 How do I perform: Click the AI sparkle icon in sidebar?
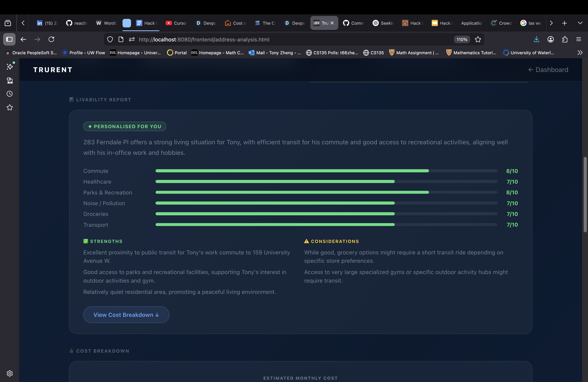10,67
